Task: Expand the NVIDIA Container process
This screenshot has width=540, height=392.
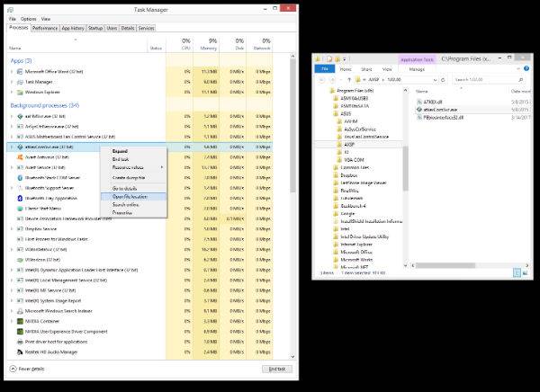Action: [12, 321]
